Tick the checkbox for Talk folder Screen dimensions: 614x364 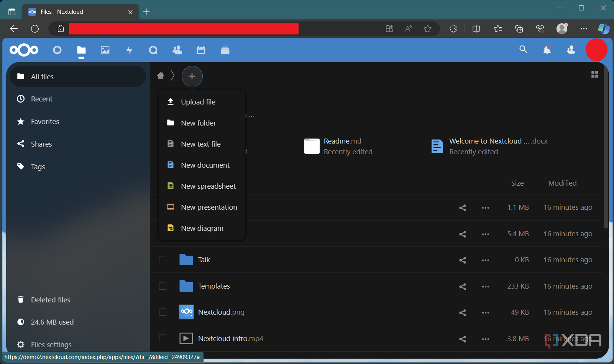(163, 260)
